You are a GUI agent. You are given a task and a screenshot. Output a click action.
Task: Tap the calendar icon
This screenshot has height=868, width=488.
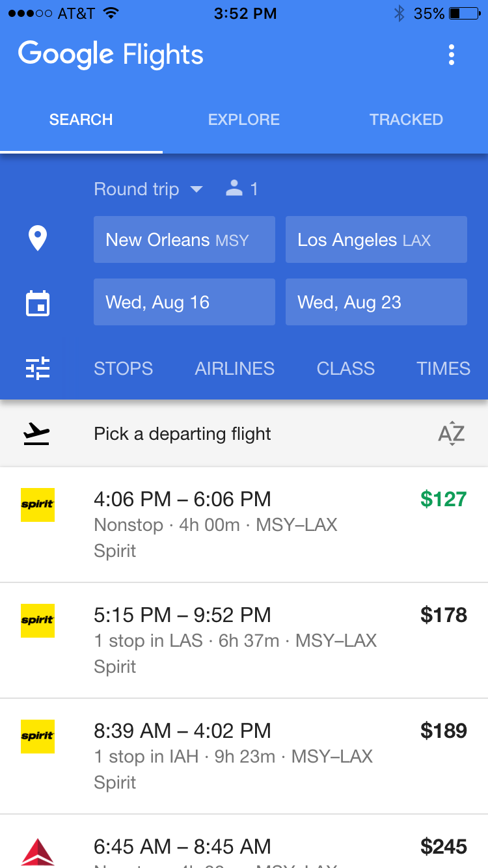(38, 303)
